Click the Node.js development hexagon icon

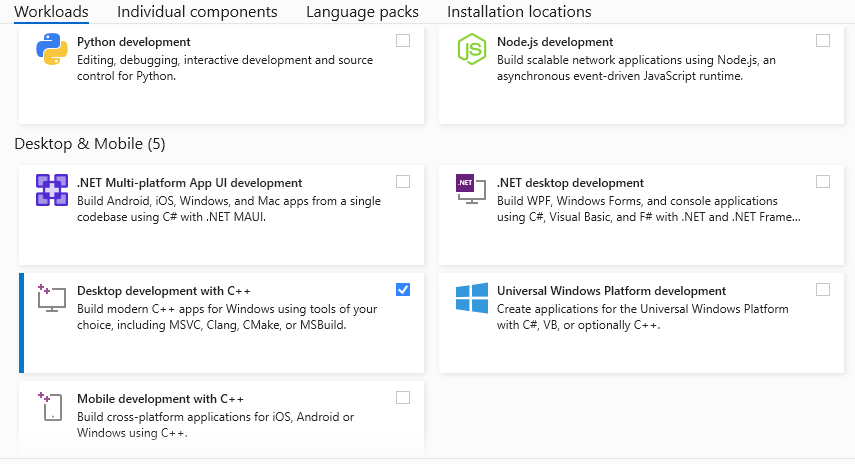(x=471, y=49)
